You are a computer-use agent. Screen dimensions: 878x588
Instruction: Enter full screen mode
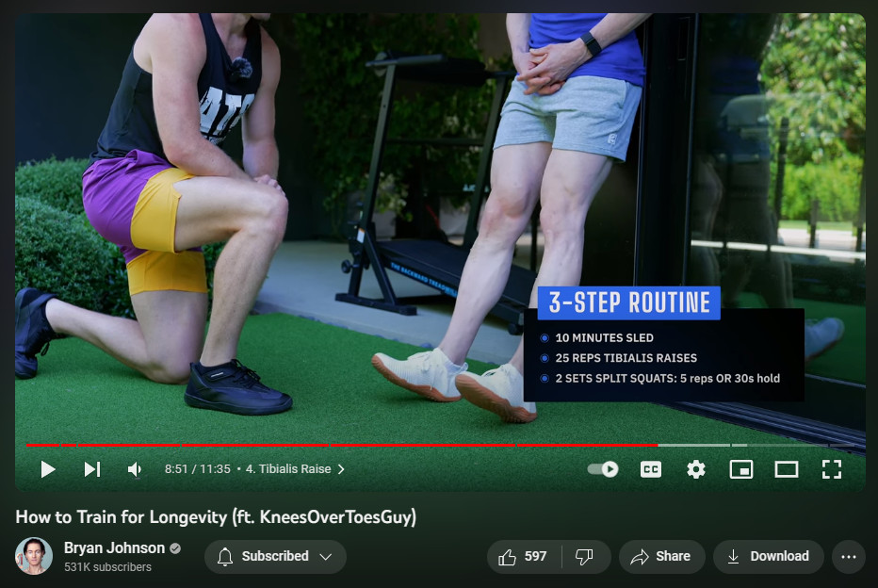pos(831,469)
